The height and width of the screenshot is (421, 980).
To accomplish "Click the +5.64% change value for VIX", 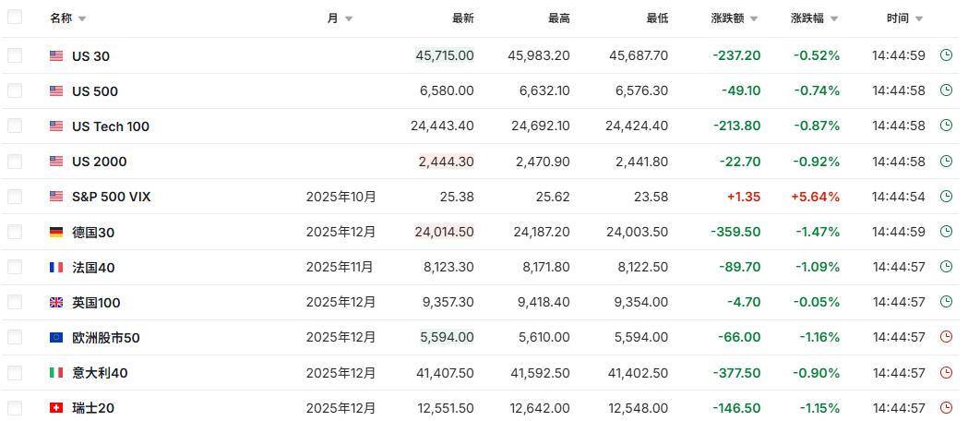I will click(816, 197).
